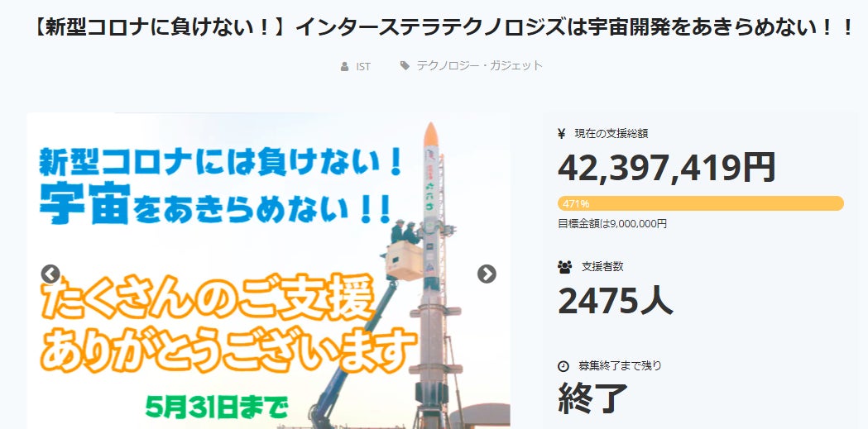Viewport: 868px width, 429px height.
Task: Click the next slide arrow on carousel
Action: pyautogui.click(x=487, y=274)
